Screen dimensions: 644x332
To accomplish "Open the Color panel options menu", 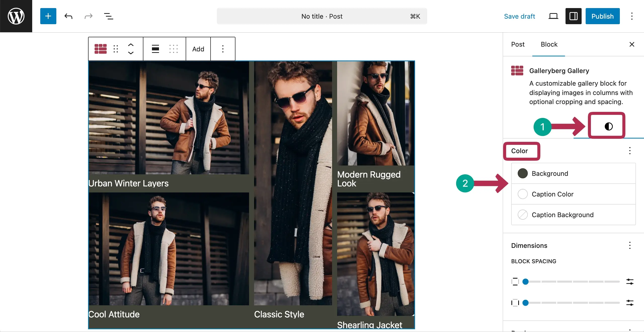I will (x=630, y=151).
